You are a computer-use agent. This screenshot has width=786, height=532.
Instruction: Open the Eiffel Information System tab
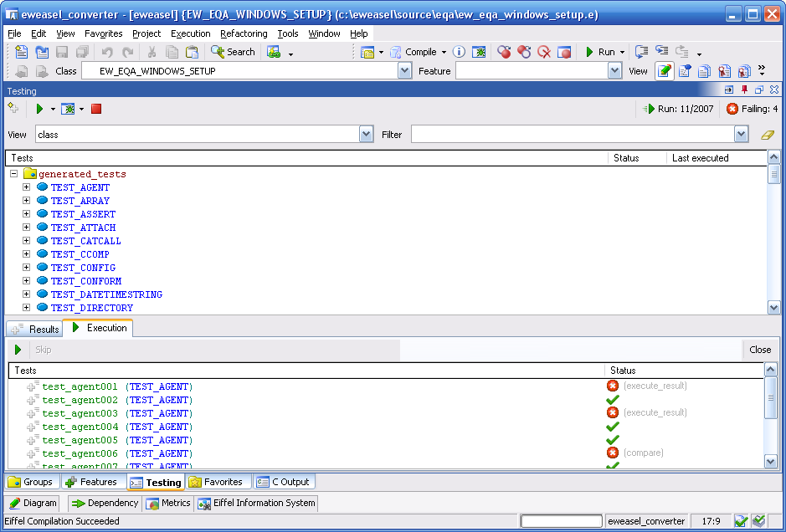coord(257,503)
